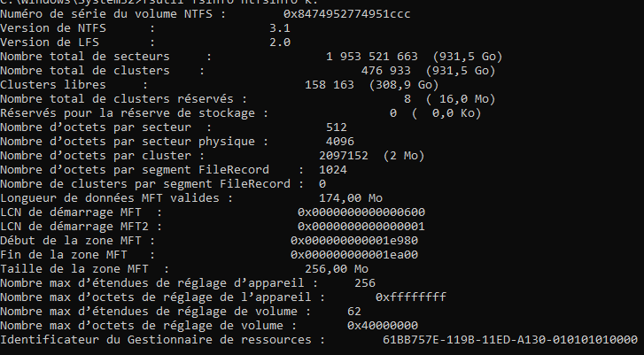Click the MFT zone end 0x000000000001ea00
The width and height of the screenshot is (644, 355).
[x=354, y=255]
